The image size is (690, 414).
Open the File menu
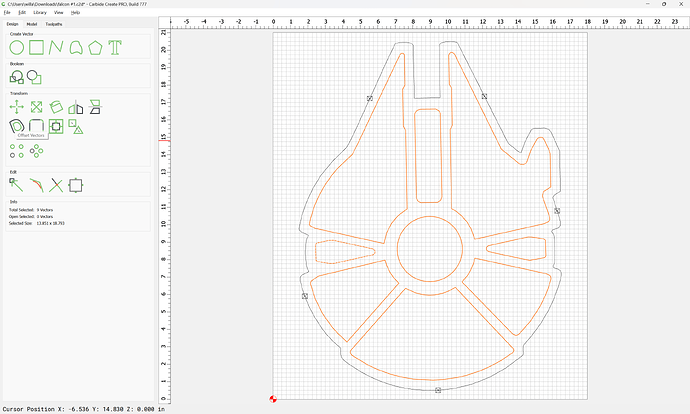pos(7,12)
